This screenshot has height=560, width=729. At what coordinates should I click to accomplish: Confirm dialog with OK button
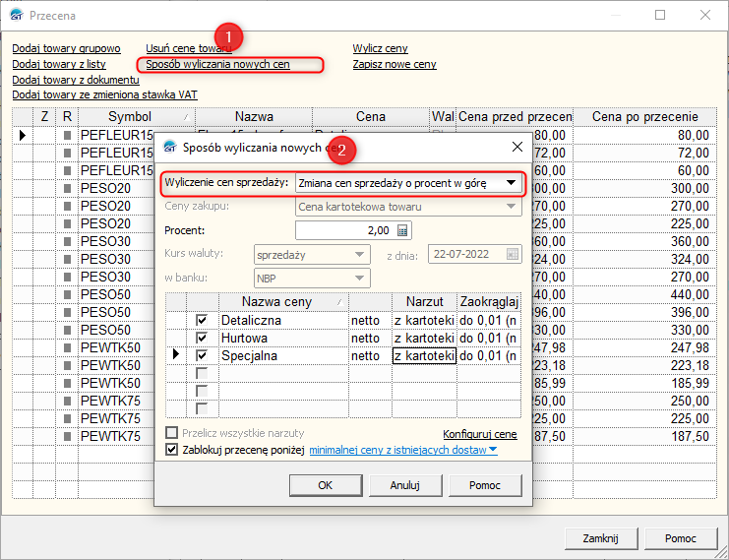point(326,485)
